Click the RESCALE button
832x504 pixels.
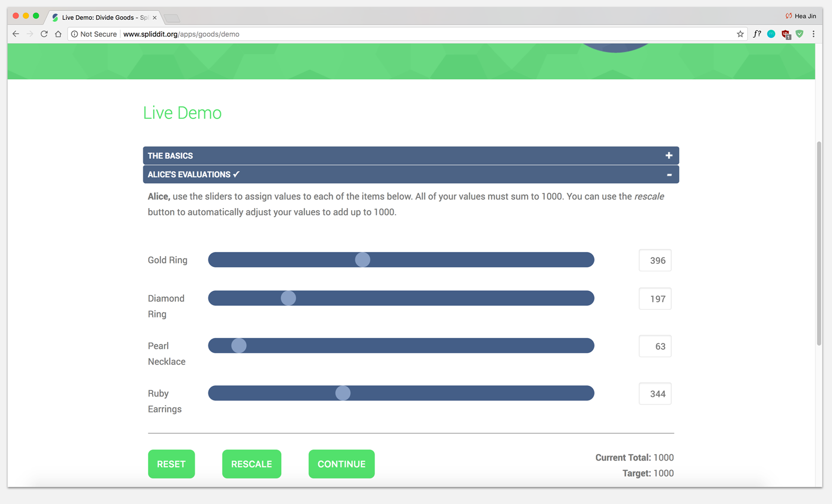pyautogui.click(x=251, y=464)
